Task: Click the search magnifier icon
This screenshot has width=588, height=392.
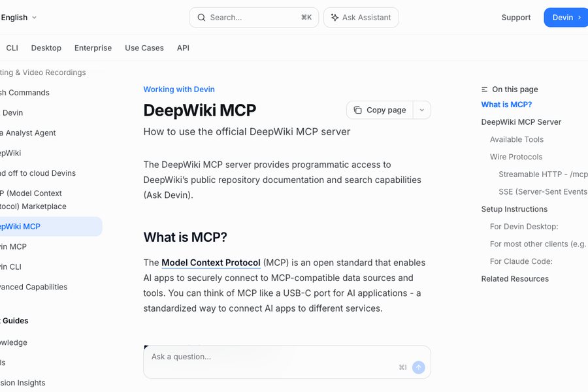Action: click(x=201, y=18)
